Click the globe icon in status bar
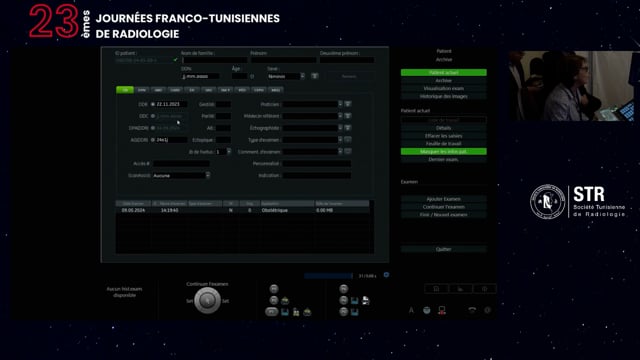Image resolution: width=640 pixels, height=360 pixels. 427,310
